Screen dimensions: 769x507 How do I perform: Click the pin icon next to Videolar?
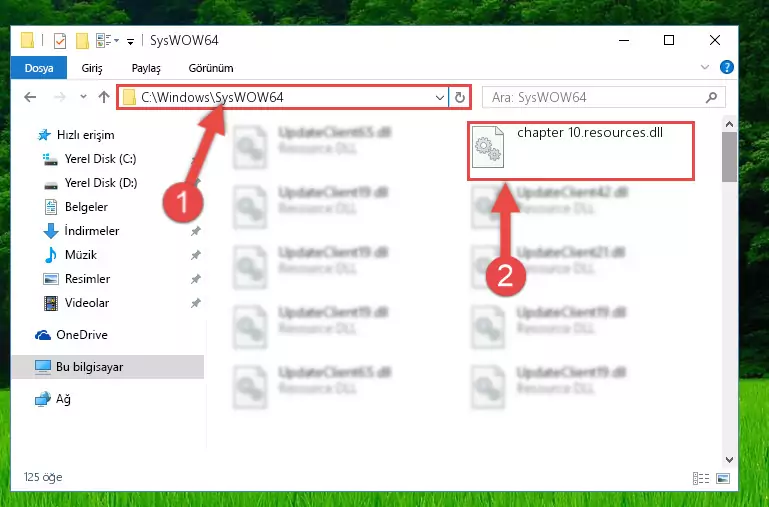click(x=196, y=303)
